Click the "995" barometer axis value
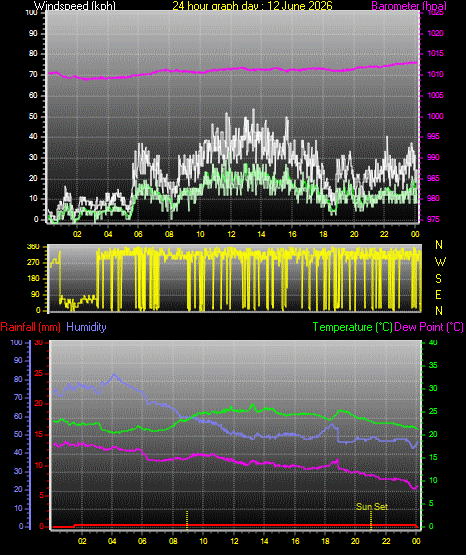The width and height of the screenshot is (466, 555). (x=433, y=136)
